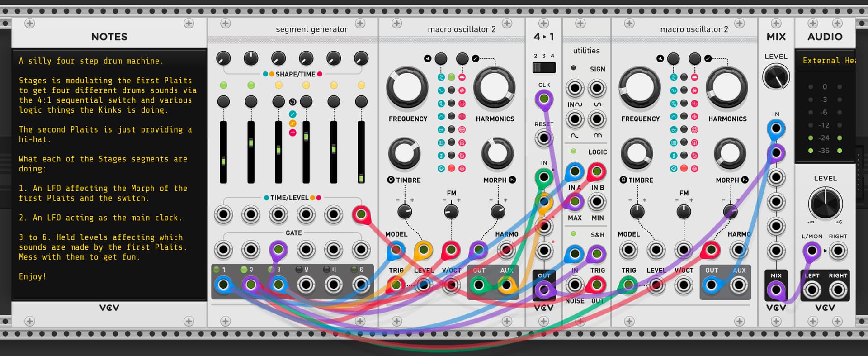868x356 pixels.
Task: Click the second oscillator's TRIG input jack
Action: pos(628,285)
